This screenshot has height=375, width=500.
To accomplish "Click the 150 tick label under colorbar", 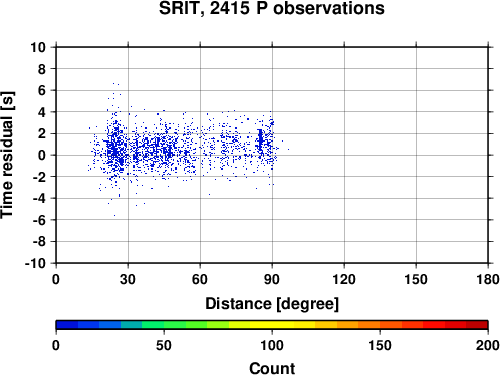I will coord(380,345).
